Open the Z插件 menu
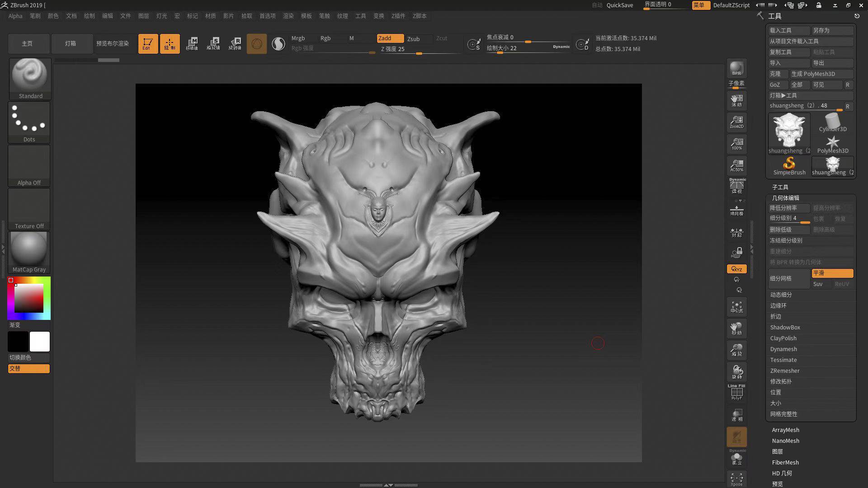868x488 pixels. pos(398,16)
